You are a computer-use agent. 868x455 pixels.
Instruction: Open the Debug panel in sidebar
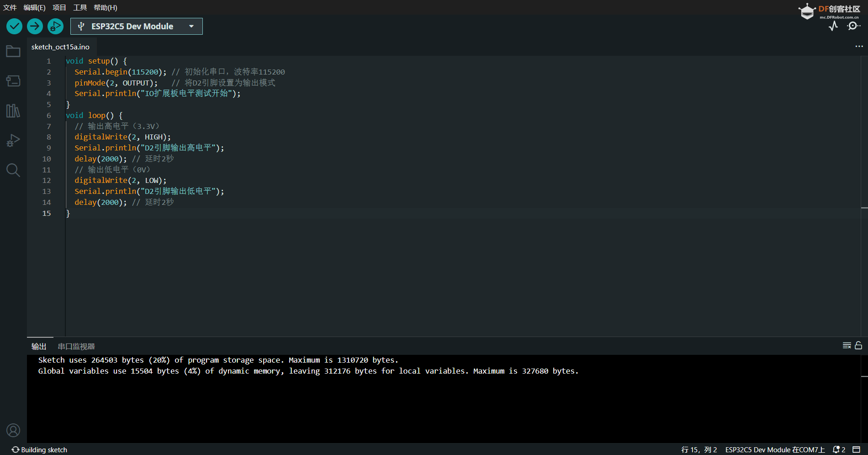(13, 140)
